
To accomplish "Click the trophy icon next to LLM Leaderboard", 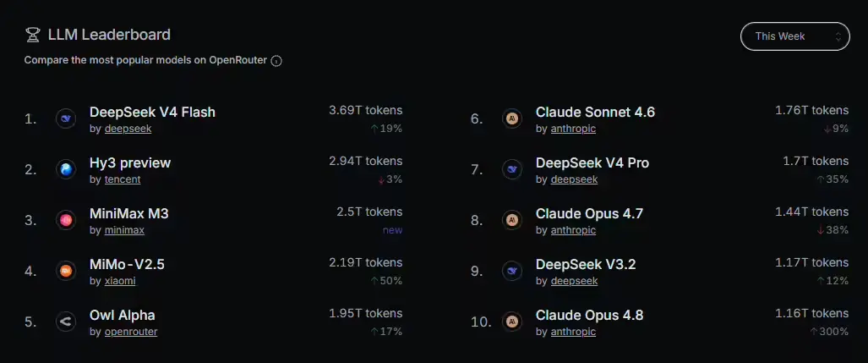I will [33, 35].
